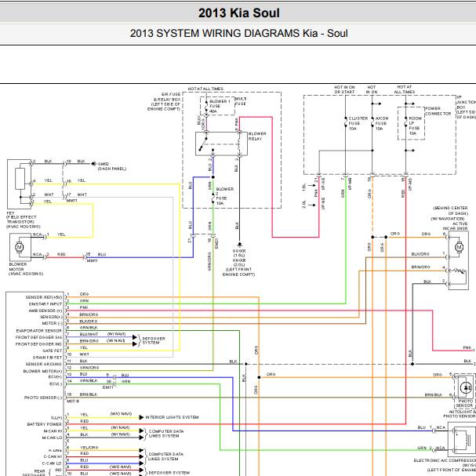The image size is (476, 476).
Task: Click the 'INTERIOR LIGHTS SYSTEM' reference
Action: [172, 417]
